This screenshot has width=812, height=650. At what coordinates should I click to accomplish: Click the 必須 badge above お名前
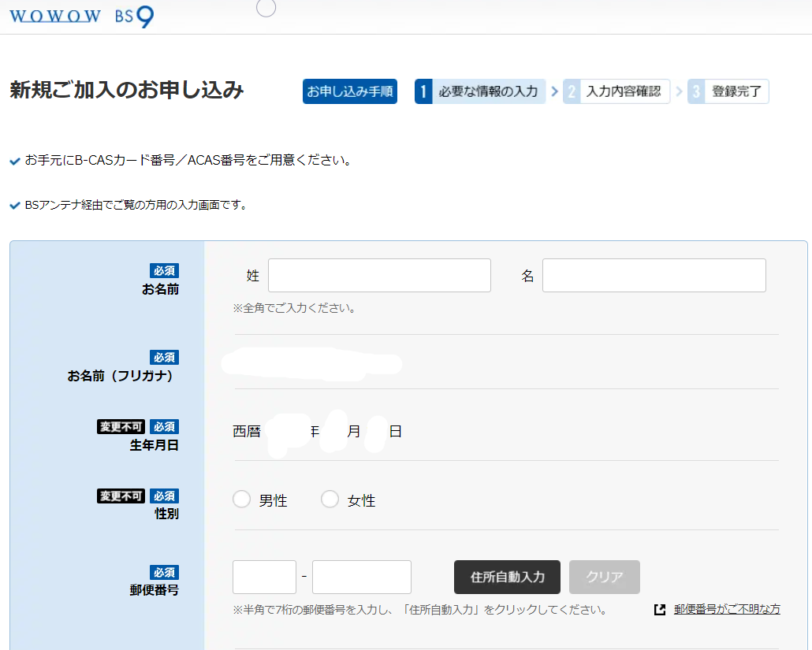point(164,270)
